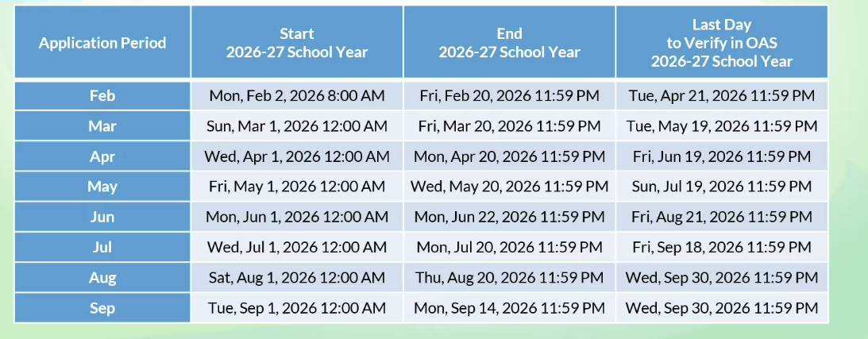Select the Jun row label cell
868x339 pixels.
[x=102, y=217]
